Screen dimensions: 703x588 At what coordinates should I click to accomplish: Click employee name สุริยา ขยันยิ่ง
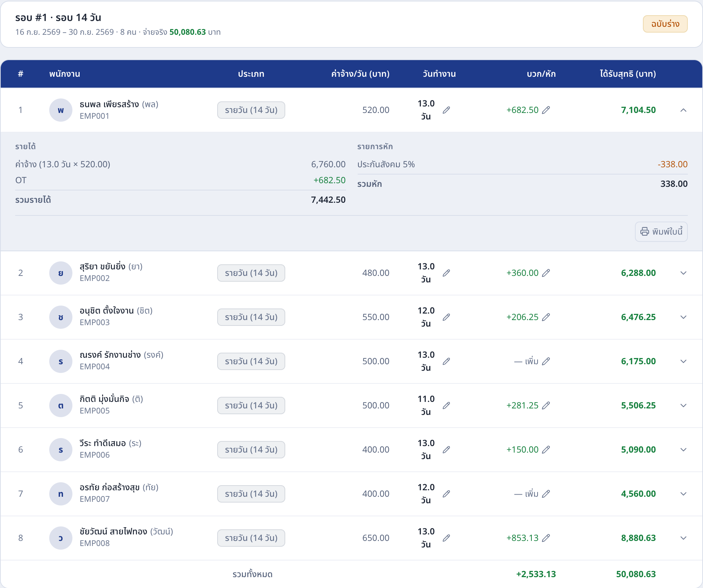click(x=102, y=266)
